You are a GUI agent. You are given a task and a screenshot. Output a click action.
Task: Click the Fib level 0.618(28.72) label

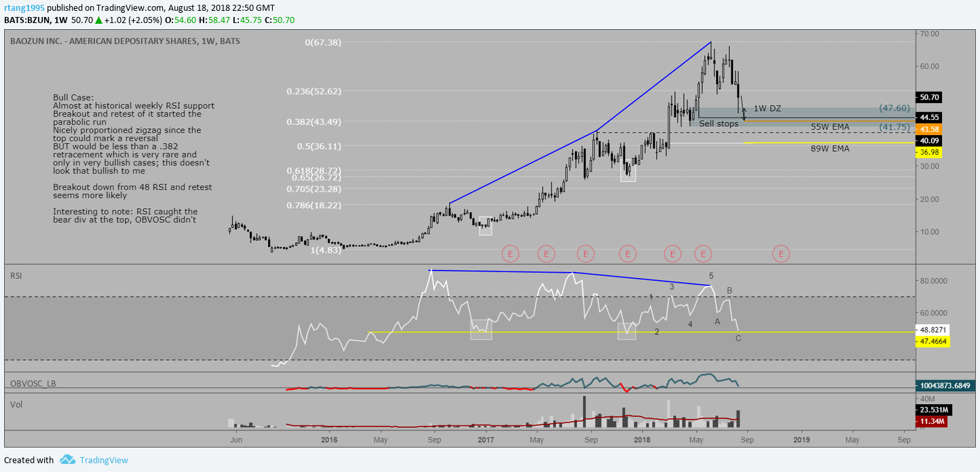pyautogui.click(x=314, y=170)
